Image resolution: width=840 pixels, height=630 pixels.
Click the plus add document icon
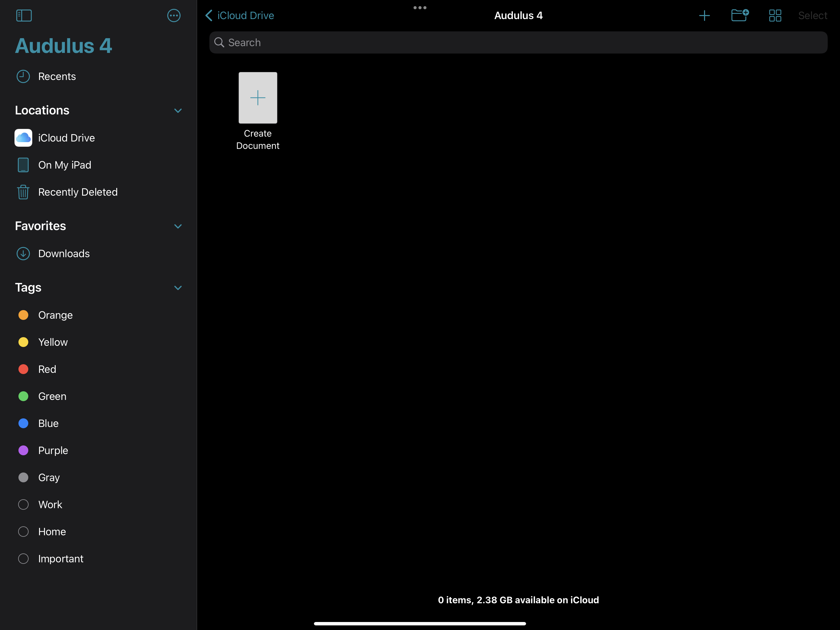704,16
